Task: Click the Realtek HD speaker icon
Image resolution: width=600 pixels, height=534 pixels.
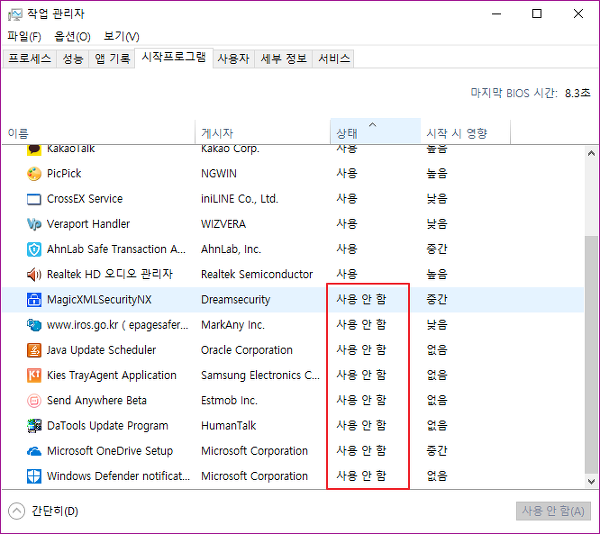Action: pyautogui.click(x=34, y=275)
